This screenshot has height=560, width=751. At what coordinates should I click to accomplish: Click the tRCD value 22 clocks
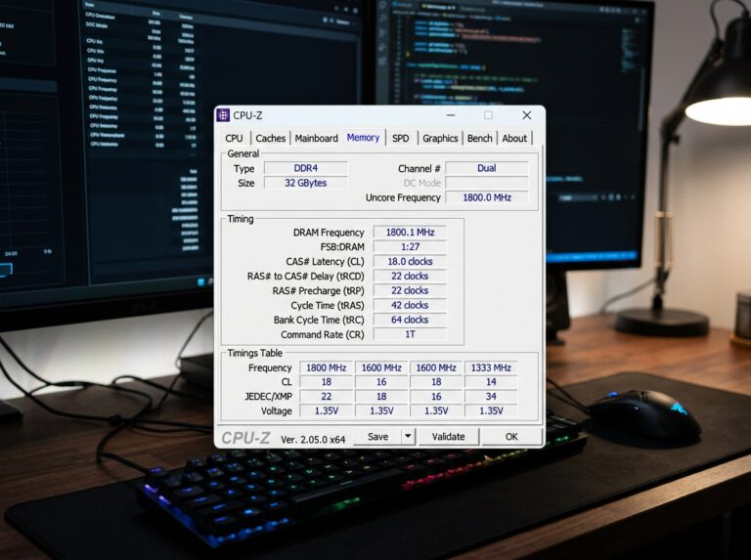tap(410, 277)
